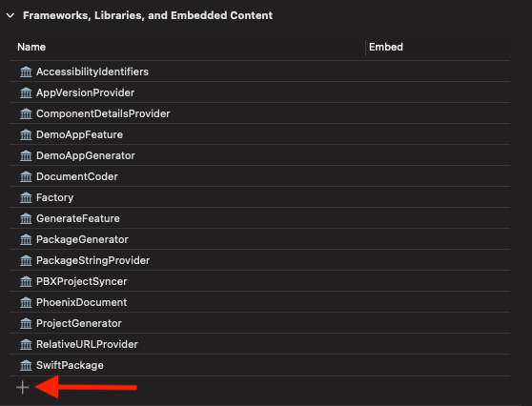
Task: Select the AccessibilityIdentifiers name text
Action: pos(92,71)
